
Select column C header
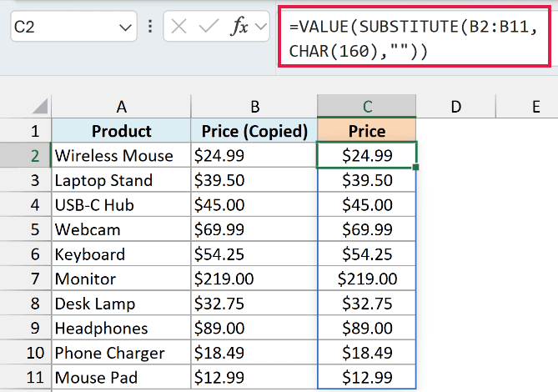click(x=366, y=107)
